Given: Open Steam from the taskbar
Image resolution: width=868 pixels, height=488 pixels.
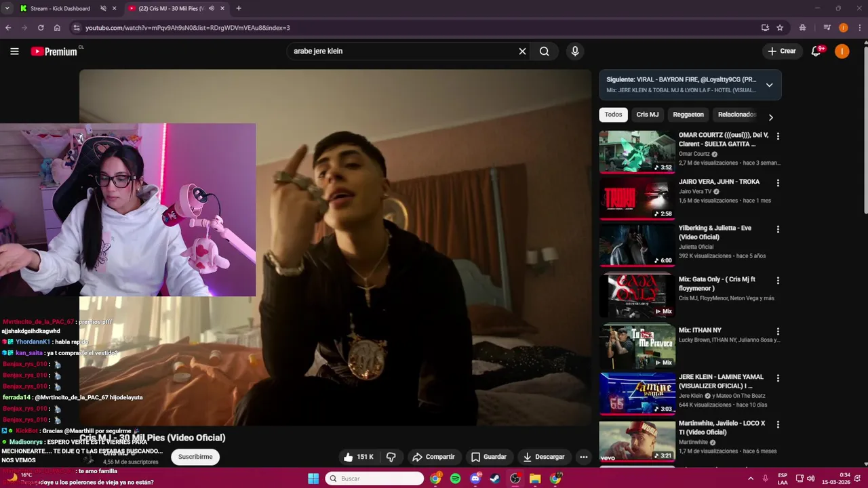Looking at the screenshot, I should pyautogui.click(x=495, y=479).
